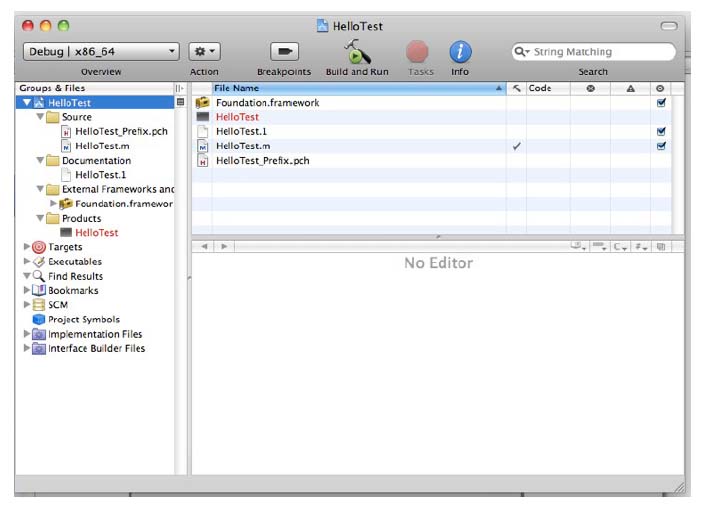Click the Foundation.framework toolbox icon in list
Image resolution: width=710 pixels, height=510 pixels.
202,102
